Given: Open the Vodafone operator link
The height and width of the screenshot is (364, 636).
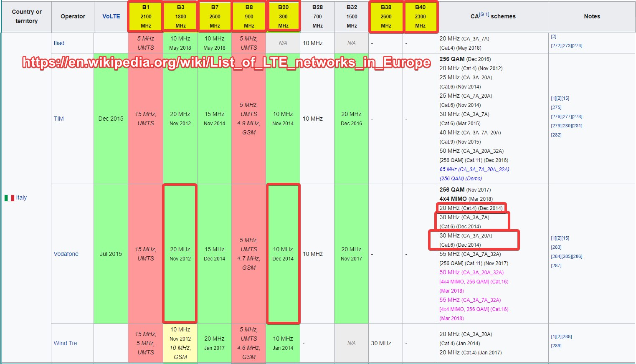Looking at the screenshot, I should click(66, 254).
